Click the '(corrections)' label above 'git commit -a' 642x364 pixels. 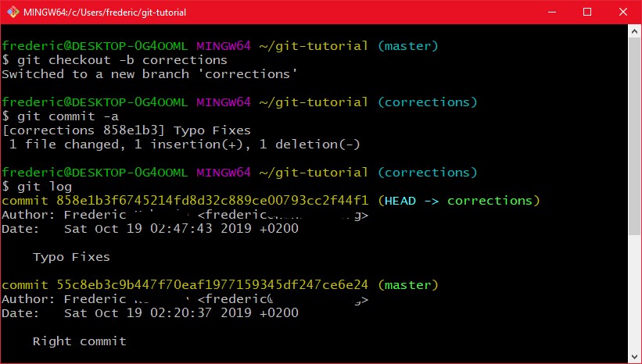(x=428, y=102)
